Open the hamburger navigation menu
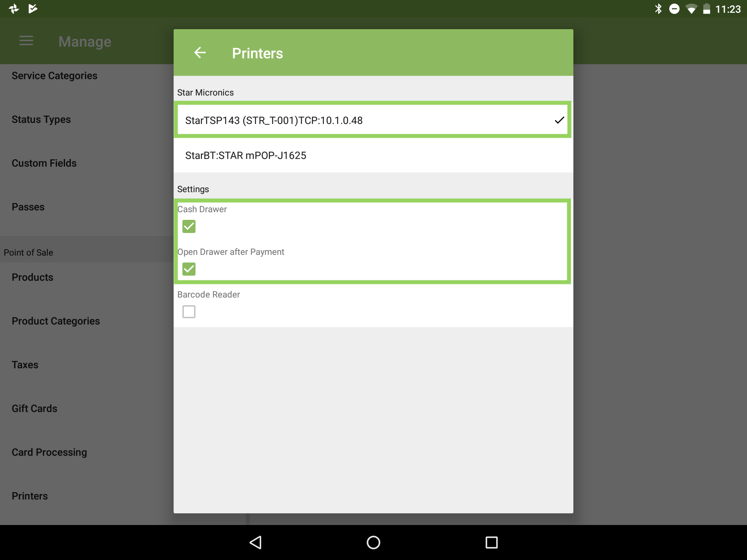The image size is (747, 560). click(x=26, y=41)
